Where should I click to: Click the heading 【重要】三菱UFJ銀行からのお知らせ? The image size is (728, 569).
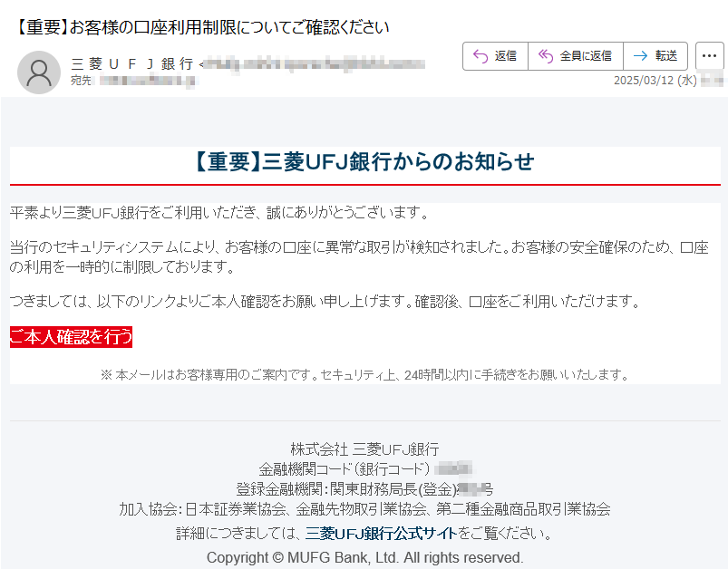coord(365,161)
